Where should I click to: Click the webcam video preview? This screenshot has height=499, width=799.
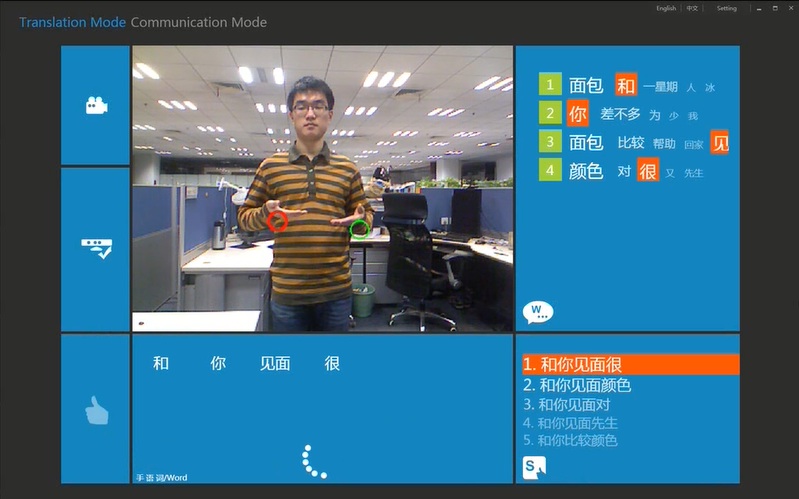tap(323, 188)
